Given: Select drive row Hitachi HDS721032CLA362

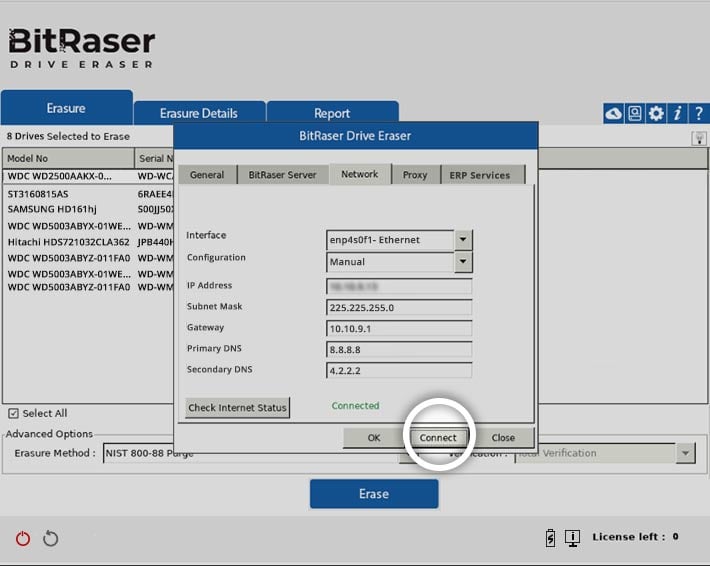Looking at the screenshot, I should tap(89, 242).
